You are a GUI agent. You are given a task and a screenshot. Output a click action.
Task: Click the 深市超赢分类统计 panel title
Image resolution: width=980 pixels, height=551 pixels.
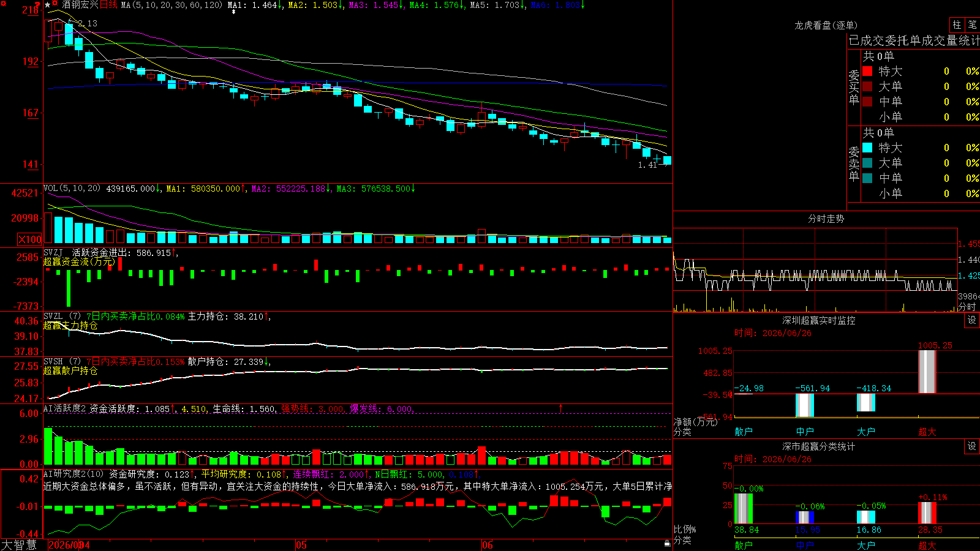point(818,446)
